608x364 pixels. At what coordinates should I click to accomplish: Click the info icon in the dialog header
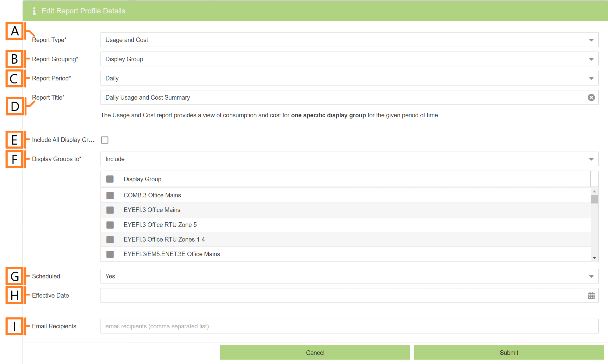(34, 11)
